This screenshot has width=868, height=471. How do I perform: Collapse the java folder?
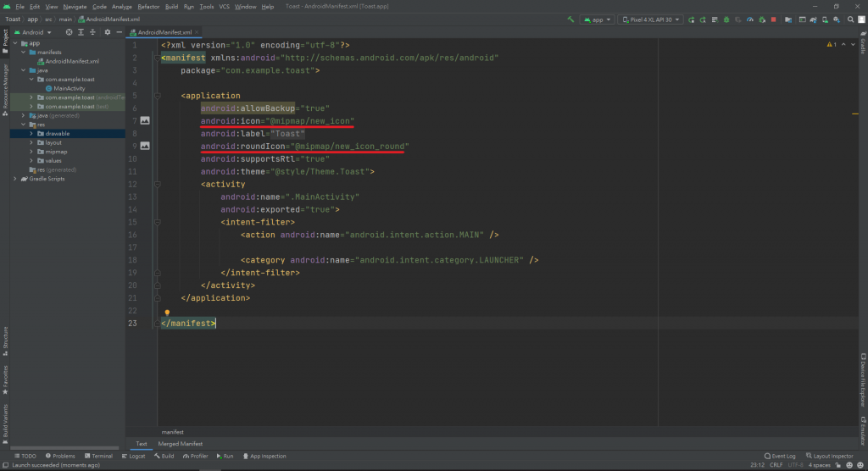pos(23,70)
